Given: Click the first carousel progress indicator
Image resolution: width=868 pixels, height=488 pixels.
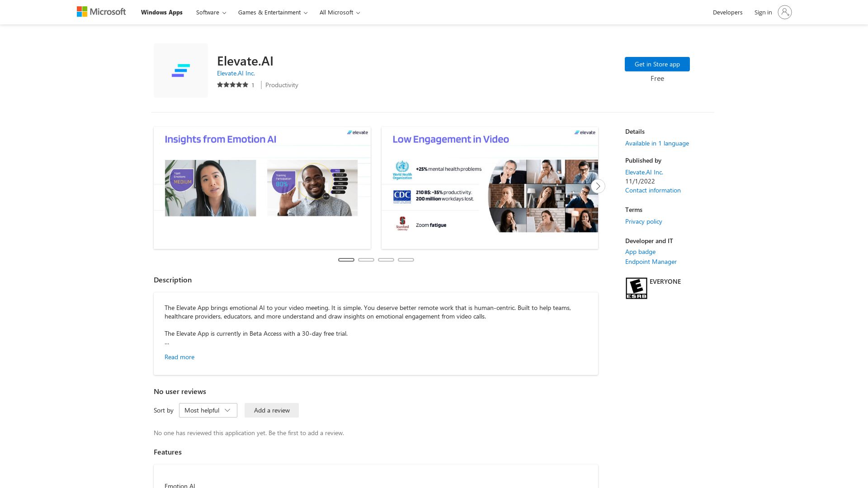Looking at the screenshot, I should (346, 260).
